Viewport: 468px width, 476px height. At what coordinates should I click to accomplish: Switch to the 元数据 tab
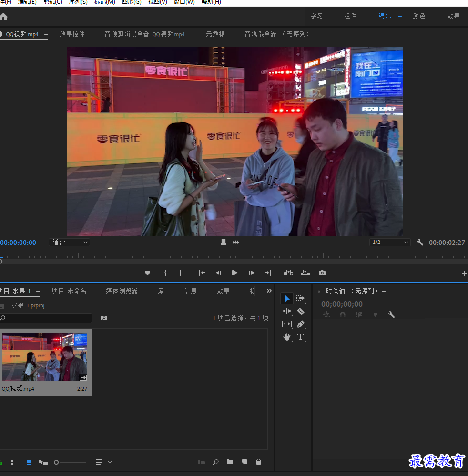click(x=215, y=34)
